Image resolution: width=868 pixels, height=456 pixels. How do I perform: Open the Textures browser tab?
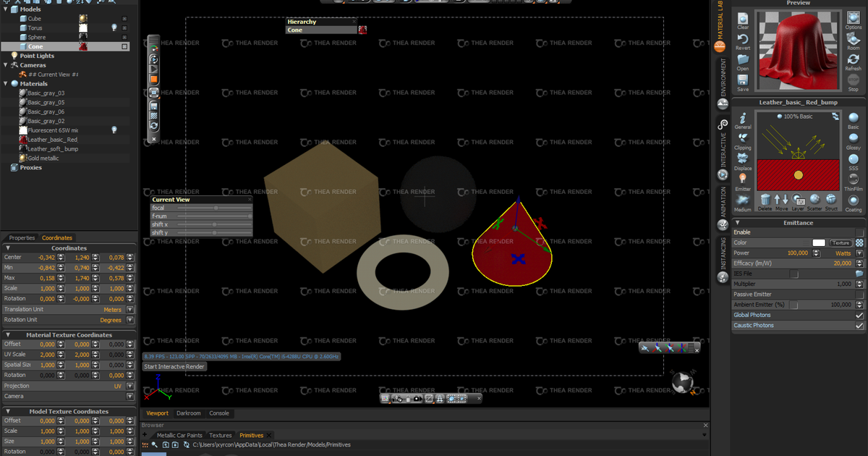[x=221, y=436]
